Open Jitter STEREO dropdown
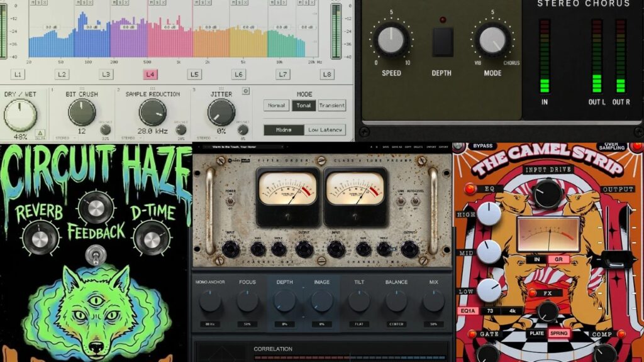Screen dimensions: 644x362 pos(206,138)
